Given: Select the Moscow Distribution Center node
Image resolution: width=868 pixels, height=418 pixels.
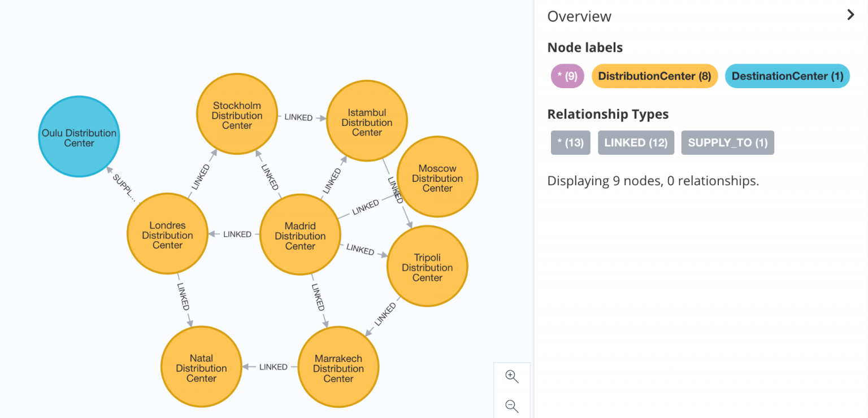Looking at the screenshot, I should click(437, 177).
